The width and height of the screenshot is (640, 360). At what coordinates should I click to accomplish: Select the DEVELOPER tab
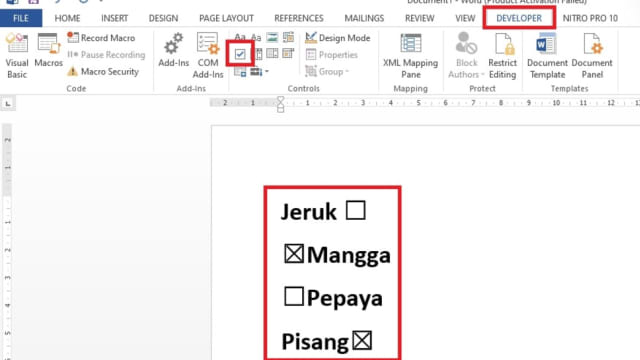click(x=519, y=18)
